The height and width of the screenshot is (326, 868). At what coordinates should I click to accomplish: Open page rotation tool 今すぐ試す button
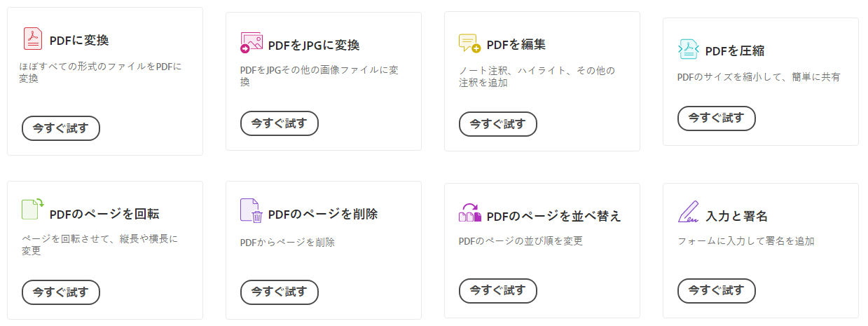click(x=61, y=292)
